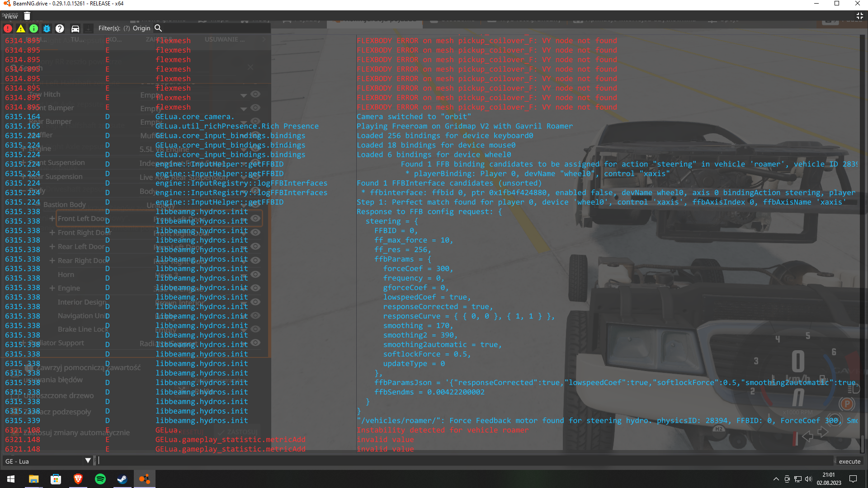Open the Windows notification center

click(853, 479)
